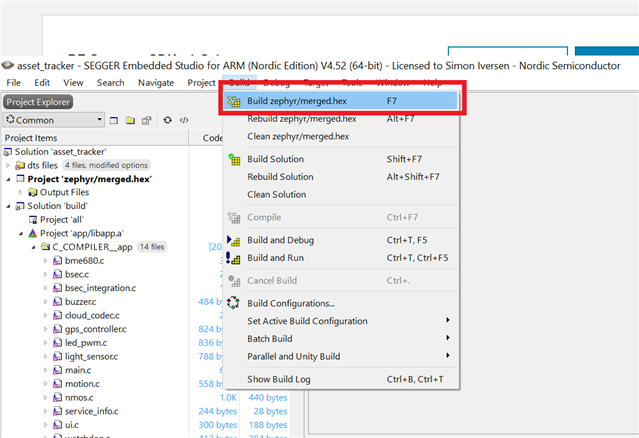
Task: Open the Edit menu
Action: tap(42, 83)
